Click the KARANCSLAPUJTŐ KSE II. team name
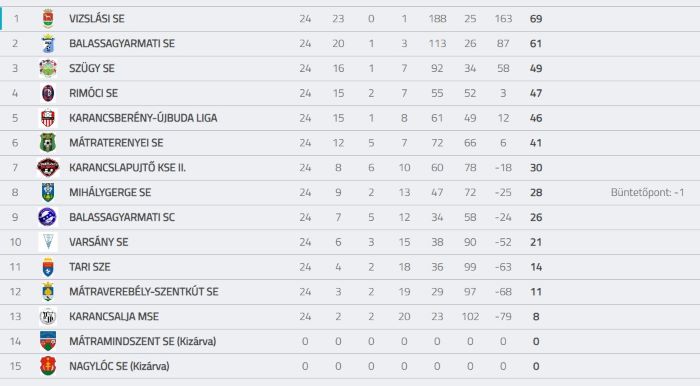Viewport: 700px width, 386px height. point(127,168)
